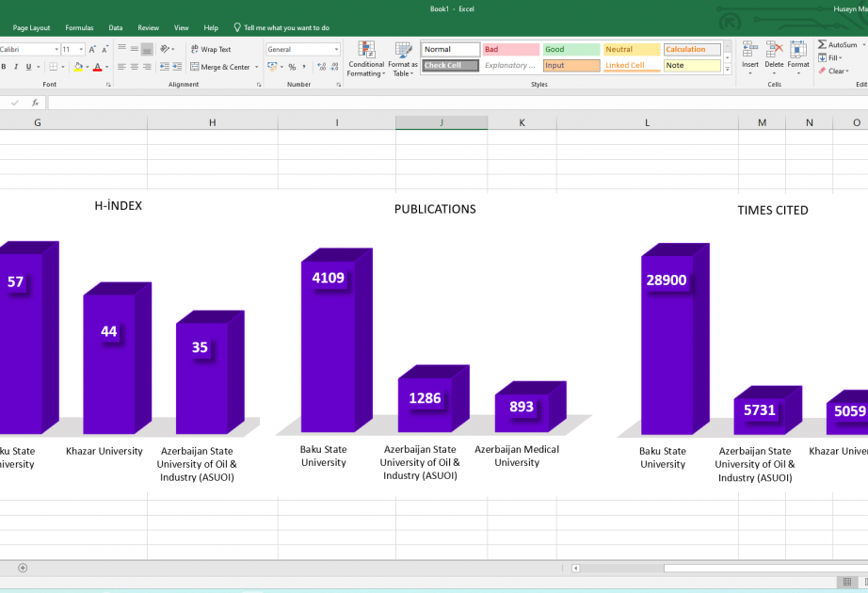Open Help tab
868x593 pixels.
coord(211,27)
